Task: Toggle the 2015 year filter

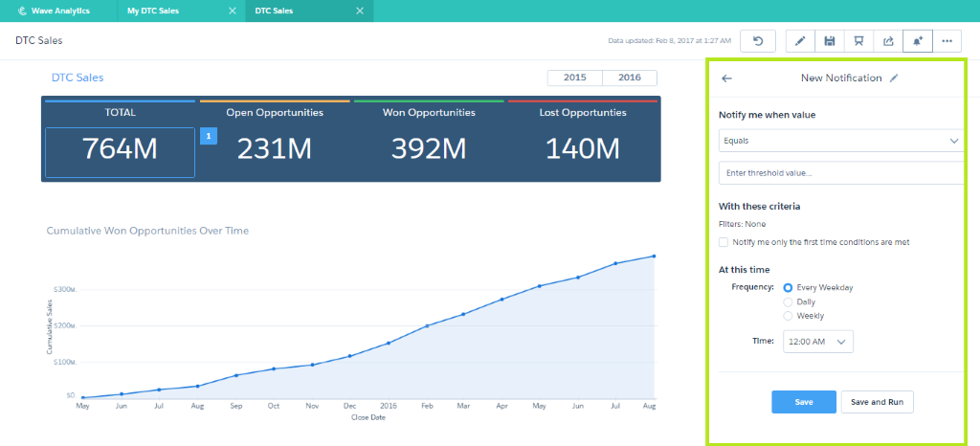Action: (575, 78)
